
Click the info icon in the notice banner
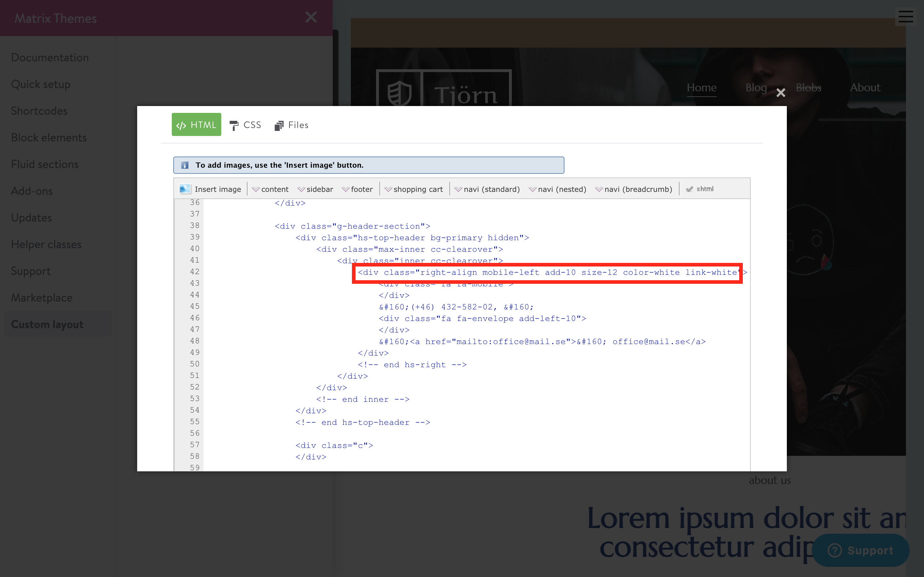pyautogui.click(x=184, y=165)
